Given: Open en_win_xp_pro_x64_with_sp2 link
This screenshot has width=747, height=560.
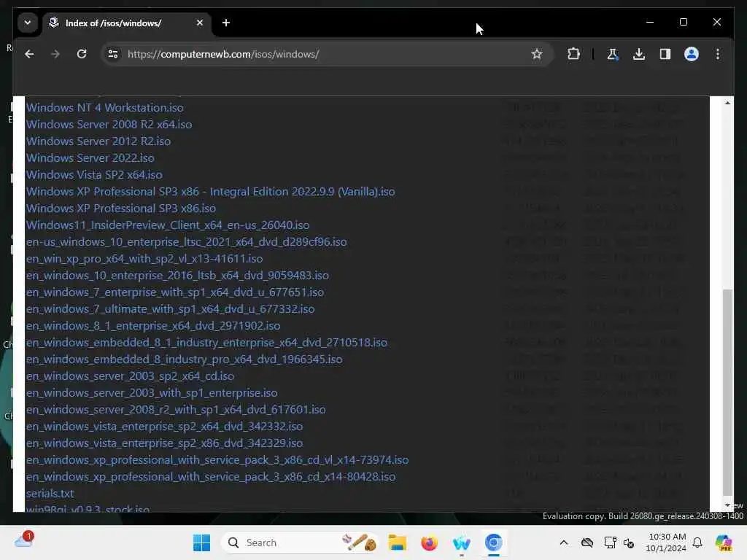Looking at the screenshot, I should click(x=144, y=259).
